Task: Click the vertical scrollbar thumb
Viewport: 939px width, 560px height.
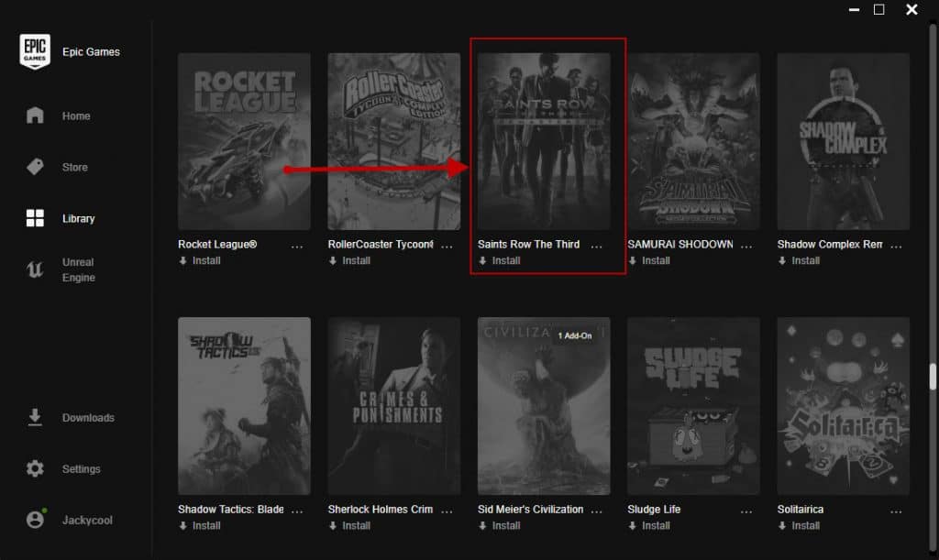Action: [933, 377]
